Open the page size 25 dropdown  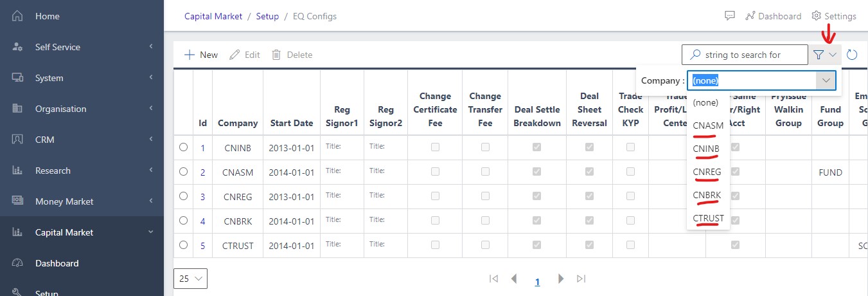(x=191, y=279)
